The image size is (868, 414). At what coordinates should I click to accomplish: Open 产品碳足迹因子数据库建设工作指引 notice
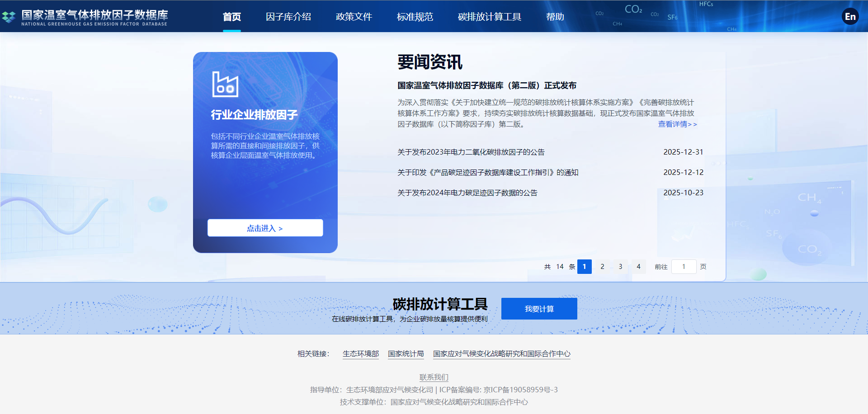point(488,172)
